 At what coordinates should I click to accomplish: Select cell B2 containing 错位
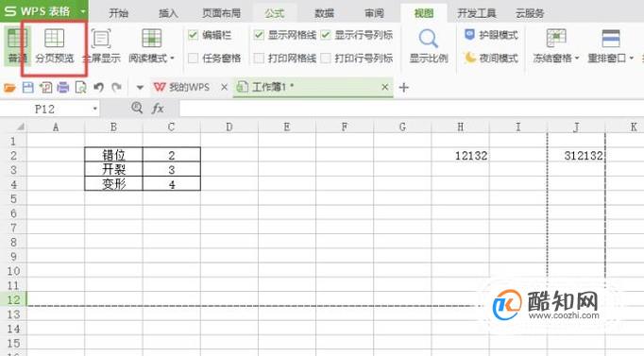tap(113, 155)
